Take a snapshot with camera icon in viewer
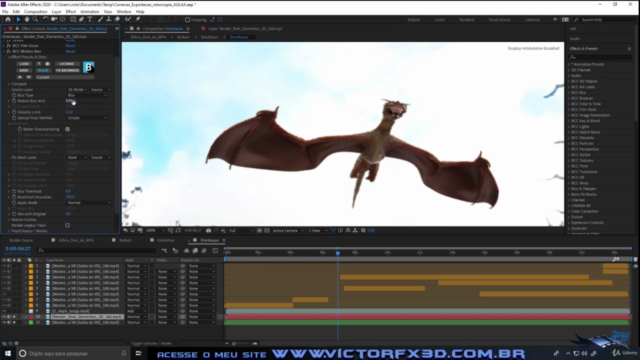Viewport: 640px width, 360px height. pos(209,231)
